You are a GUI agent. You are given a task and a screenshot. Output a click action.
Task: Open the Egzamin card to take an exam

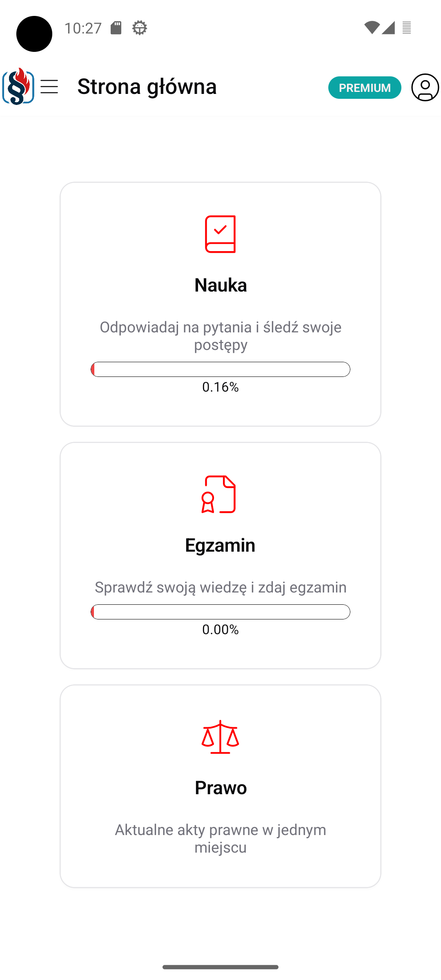pyautogui.click(x=220, y=555)
